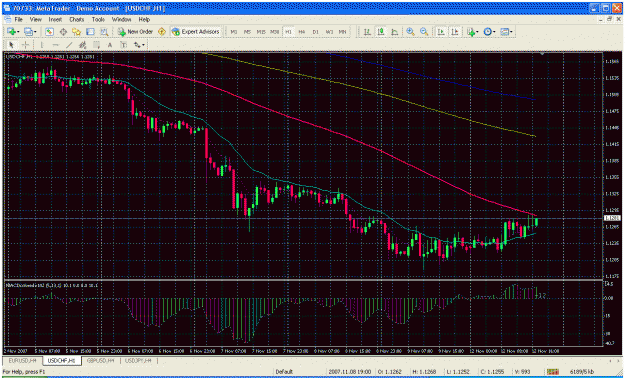Switch timeframe to MN
This screenshot has height=378, width=625.
click(342, 32)
